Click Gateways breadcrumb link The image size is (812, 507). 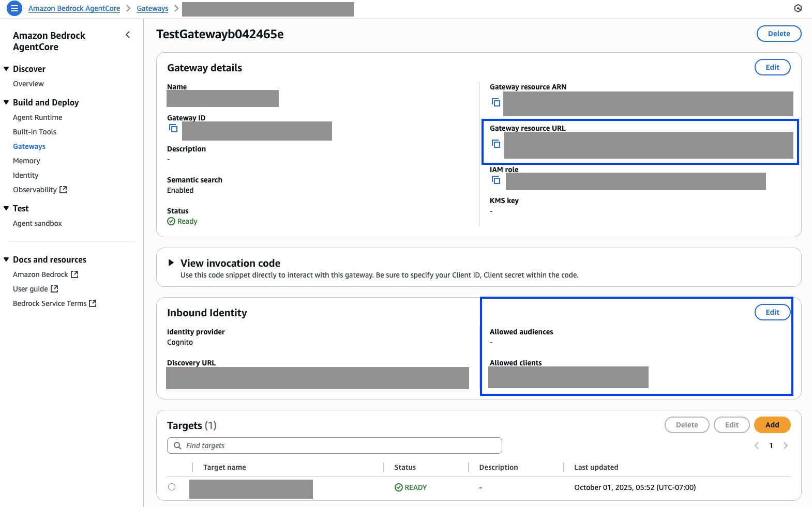pyautogui.click(x=152, y=8)
